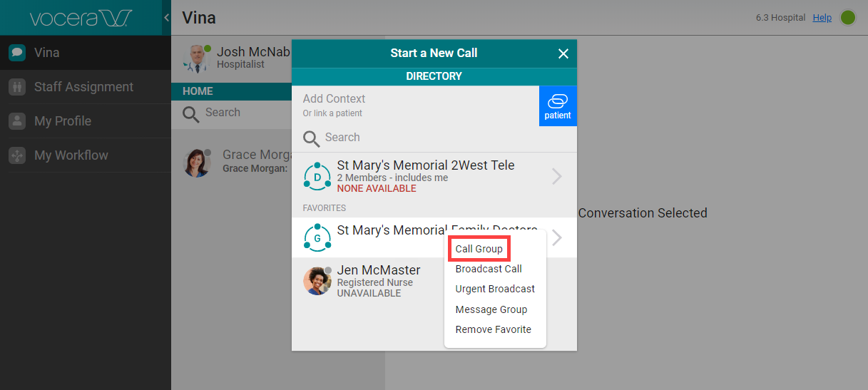Choose Broadcast Call from the menu
This screenshot has width=868, height=390.
pos(489,269)
